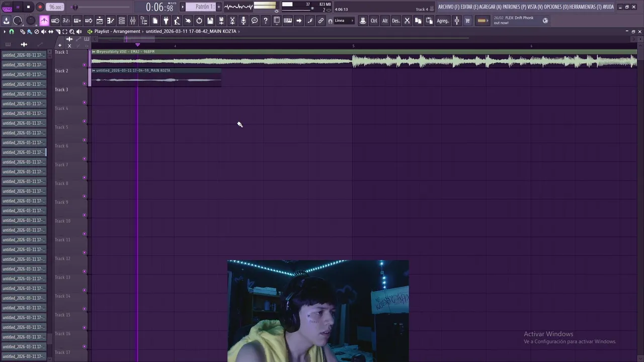Click the speech bubble project info icon

pos(255,21)
